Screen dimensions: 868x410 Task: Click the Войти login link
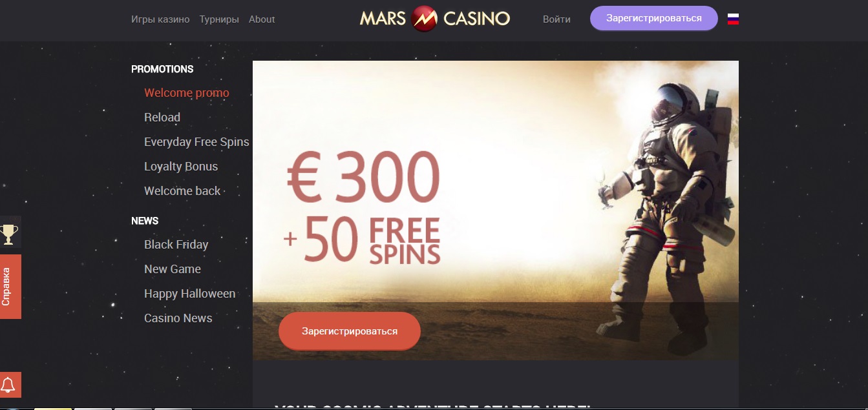(x=556, y=19)
